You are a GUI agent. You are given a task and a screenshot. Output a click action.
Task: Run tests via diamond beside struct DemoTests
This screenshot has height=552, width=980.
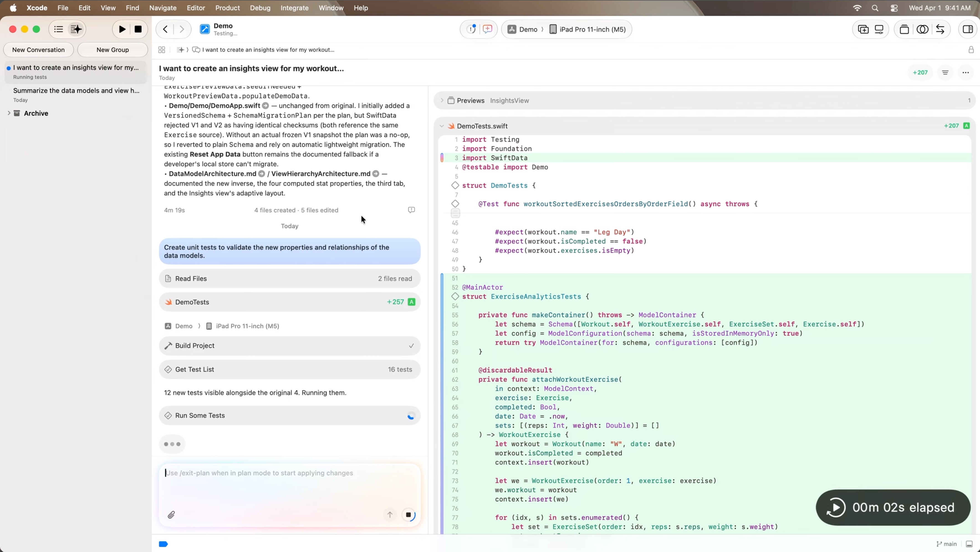tap(455, 185)
